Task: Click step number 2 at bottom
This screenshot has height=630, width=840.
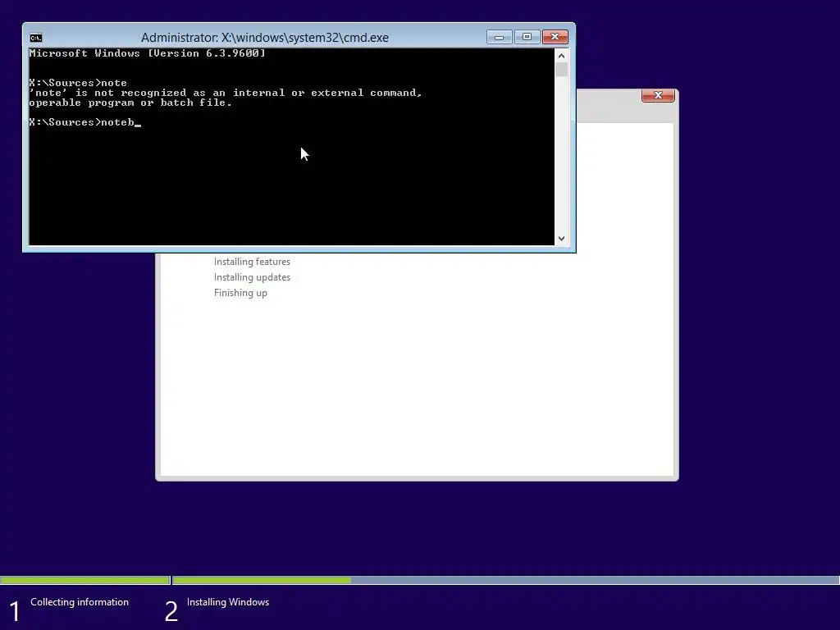Action: (x=171, y=611)
